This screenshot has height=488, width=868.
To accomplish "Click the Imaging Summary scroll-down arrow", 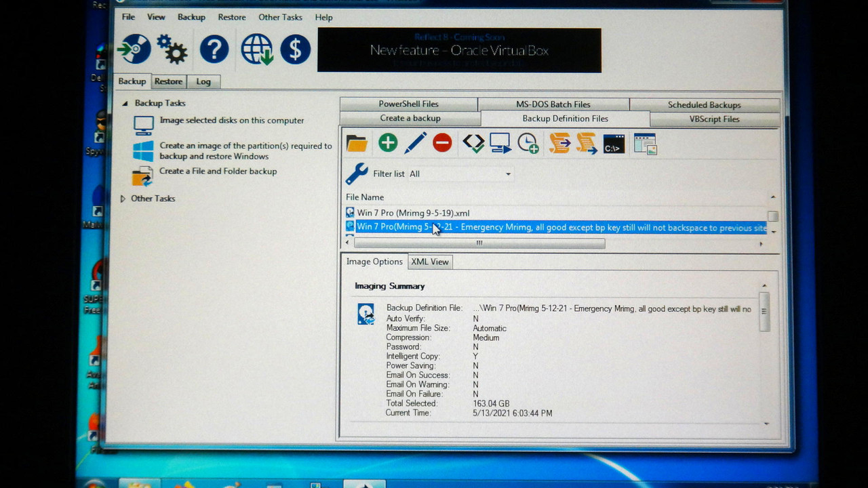I will click(766, 424).
